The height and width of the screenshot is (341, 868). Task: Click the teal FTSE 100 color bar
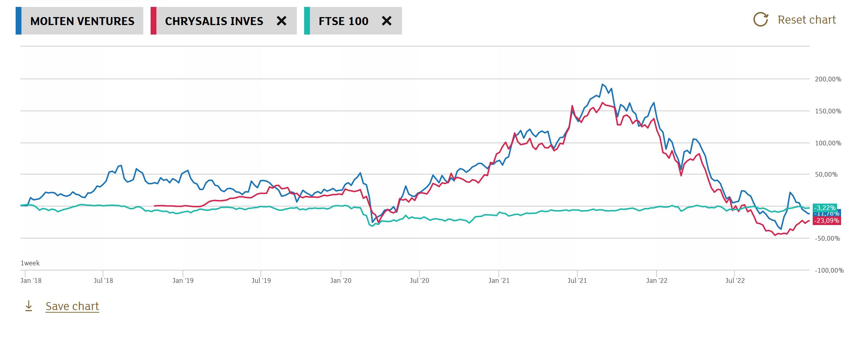pyautogui.click(x=307, y=21)
